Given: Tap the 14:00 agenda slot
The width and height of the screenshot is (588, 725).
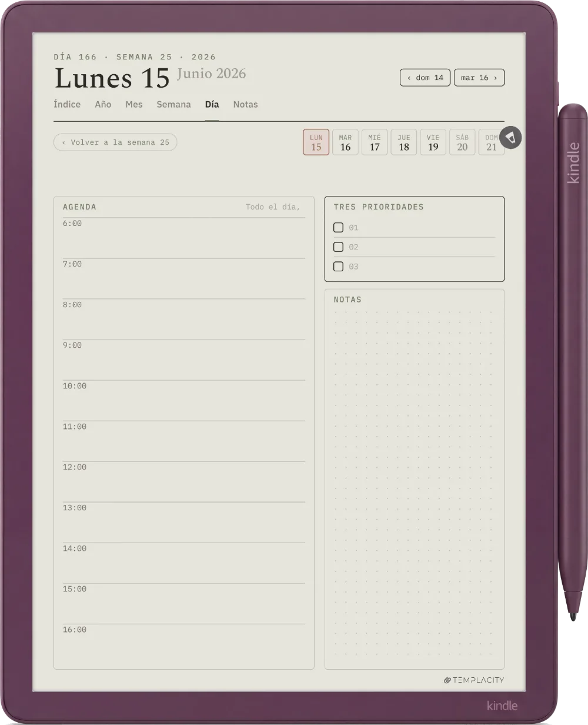Looking at the screenshot, I should click(183, 563).
